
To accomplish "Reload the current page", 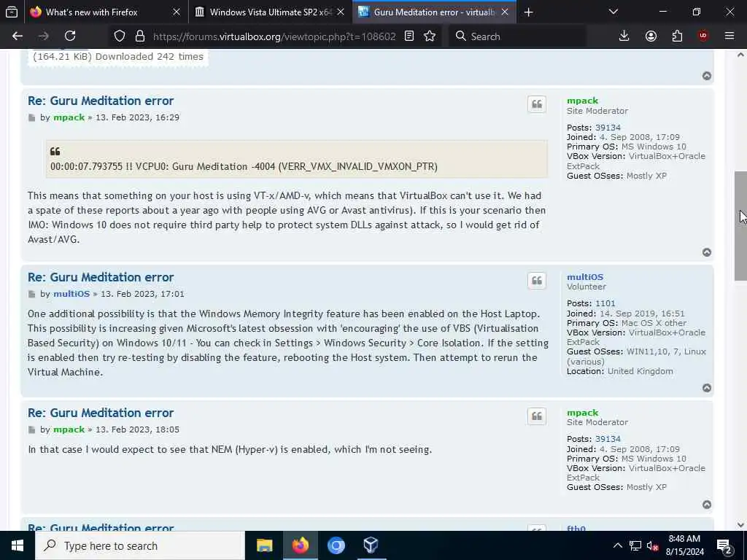I will click(x=70, y=36).
